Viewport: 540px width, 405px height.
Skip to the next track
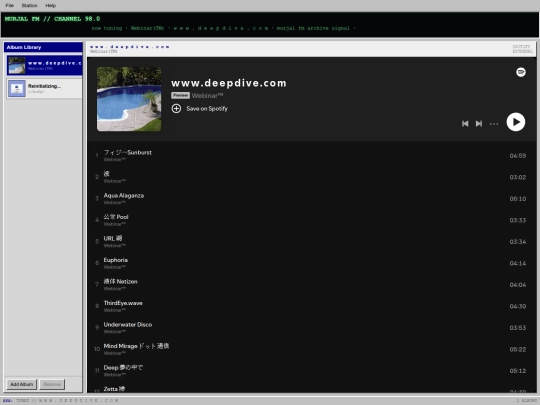pyautogui.click(x=479, y=124)
